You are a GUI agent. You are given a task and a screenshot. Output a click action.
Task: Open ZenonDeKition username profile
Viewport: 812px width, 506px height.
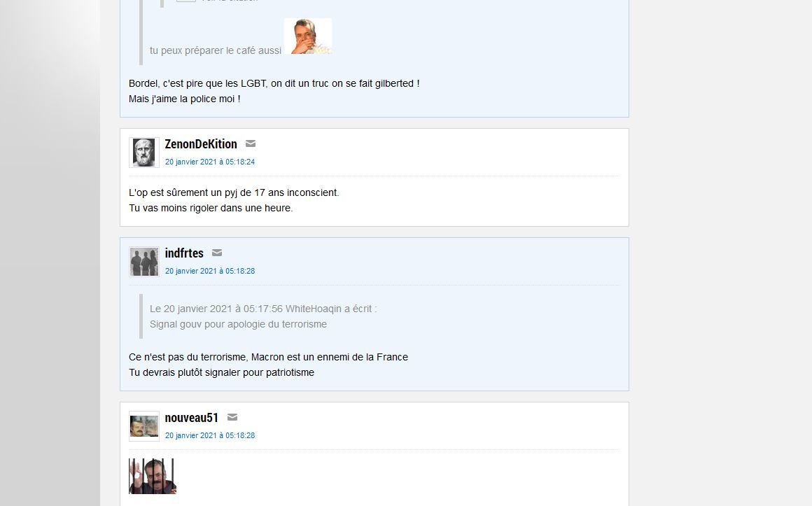tap(201, 144)
